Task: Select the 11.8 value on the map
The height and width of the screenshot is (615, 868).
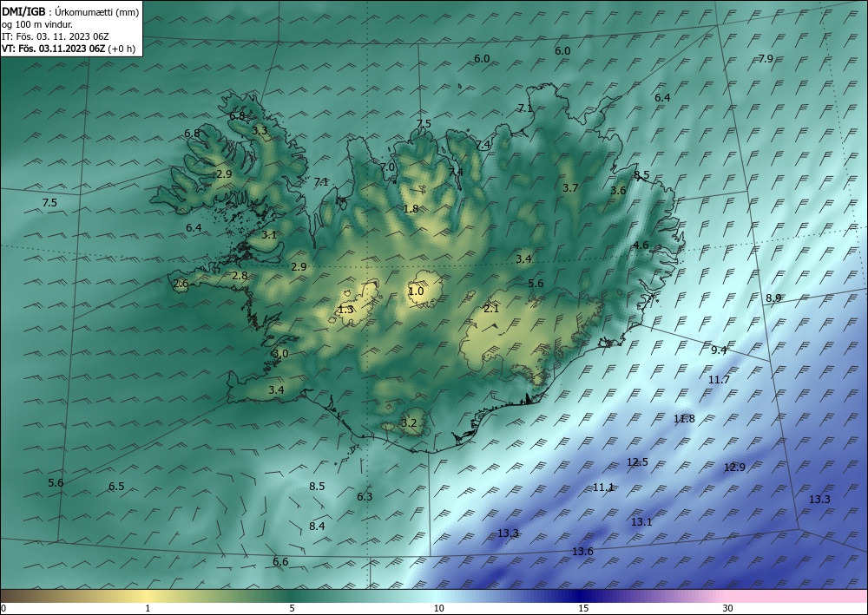Action: (684, 419)
